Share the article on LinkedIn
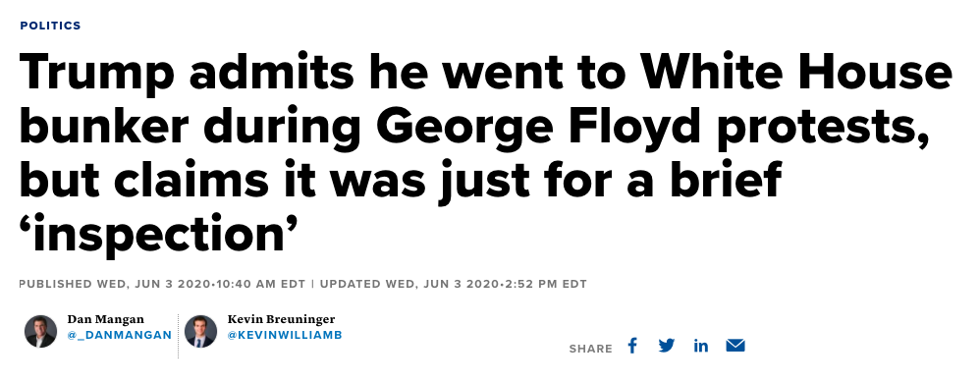The width and height of the screenshot is (980, 382). click(700, 346)
